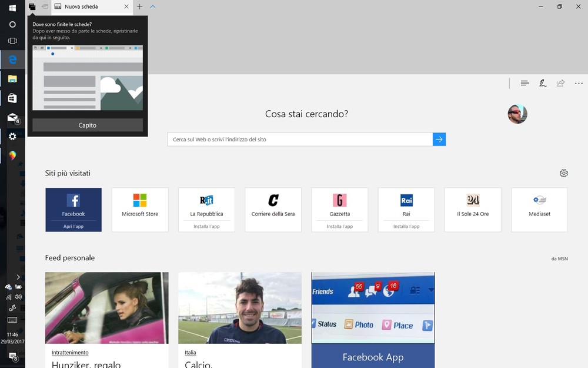Click the user profile avatar picture
This screenshot has height=368, width=588.
click(517, 114)
